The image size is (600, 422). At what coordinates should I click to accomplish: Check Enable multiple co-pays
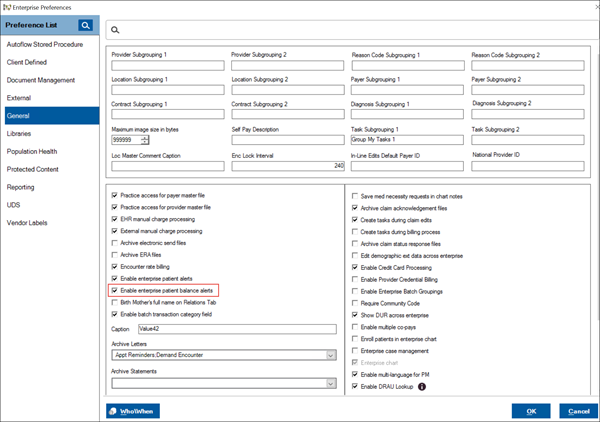(x=355, y=327)
